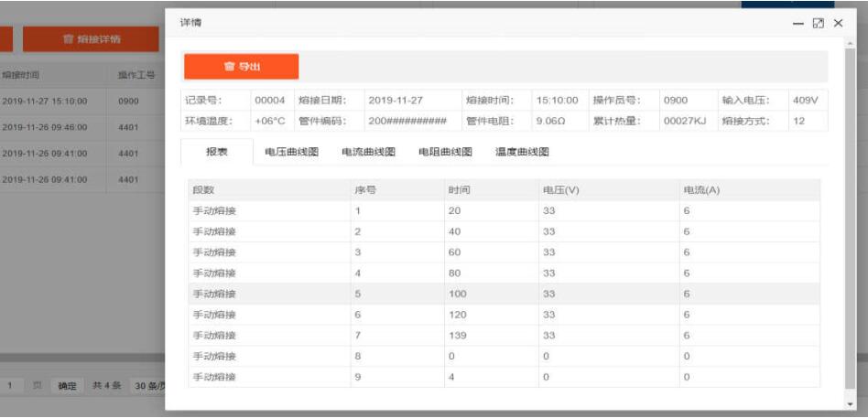Switch to the 报表 tab

217,152
